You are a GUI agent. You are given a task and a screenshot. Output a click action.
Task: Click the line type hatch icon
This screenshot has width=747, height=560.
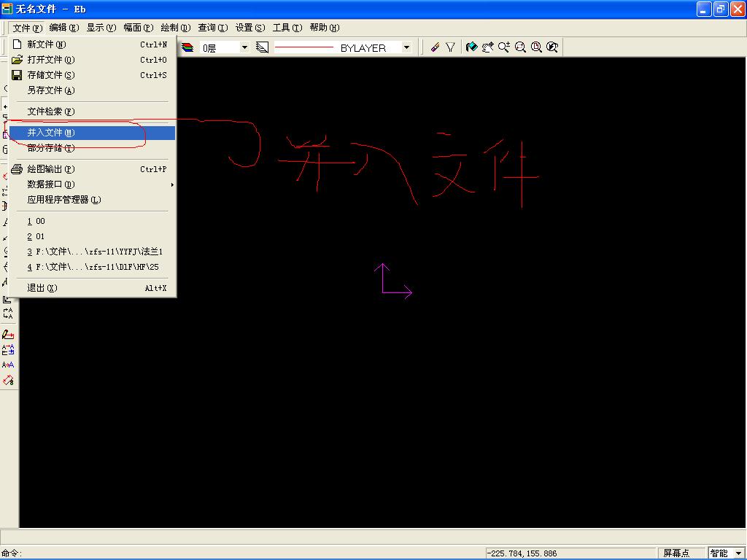pyautogui.click(x=262, y=47)
